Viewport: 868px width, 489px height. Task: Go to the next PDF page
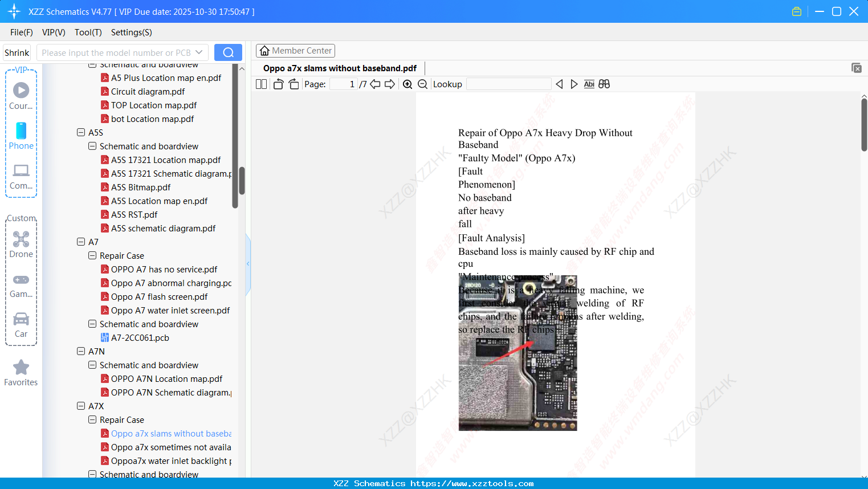(390, 84)
